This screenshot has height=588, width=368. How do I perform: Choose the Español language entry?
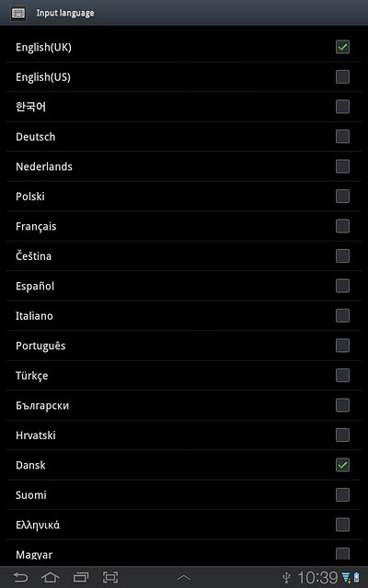pos(184,286)
